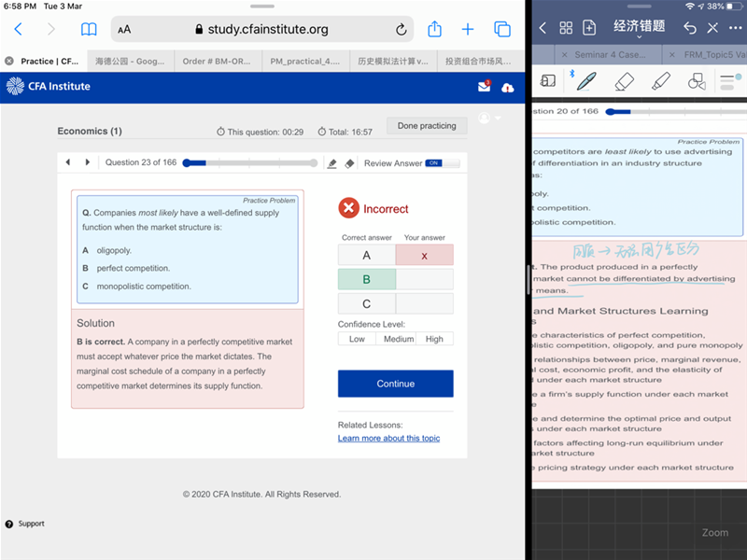Image resolution: width=747 pixels, height=560 pixels.
Task: Close editing mode X in notes app
Action: [x=712, y=28]
